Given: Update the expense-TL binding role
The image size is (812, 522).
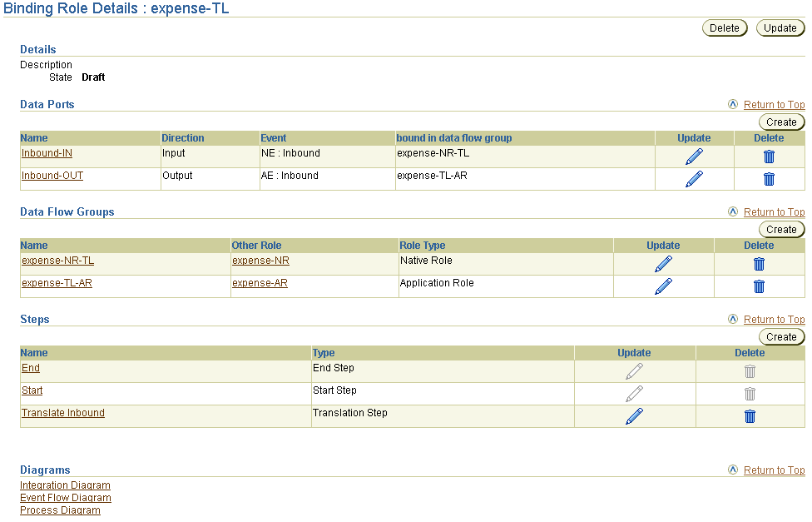Looking at the screenshot, I should point(780,28).
